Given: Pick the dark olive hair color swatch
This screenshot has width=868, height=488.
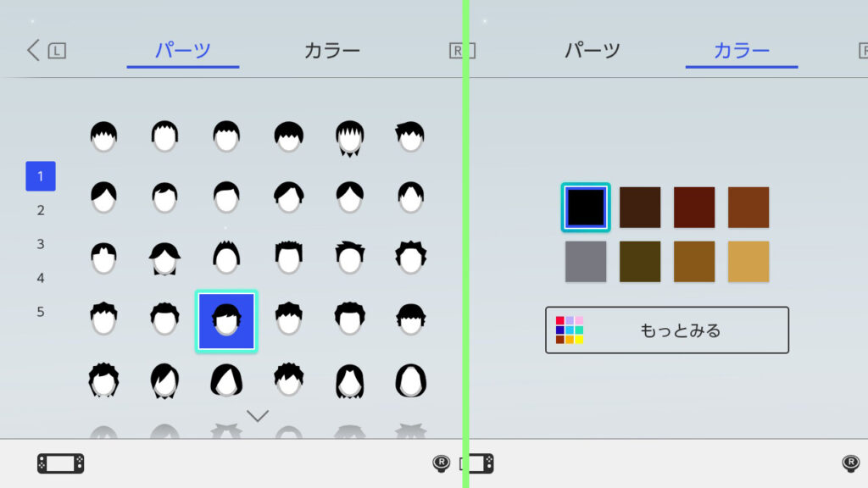Looking at the screenshot, I should tap(640, 261).
